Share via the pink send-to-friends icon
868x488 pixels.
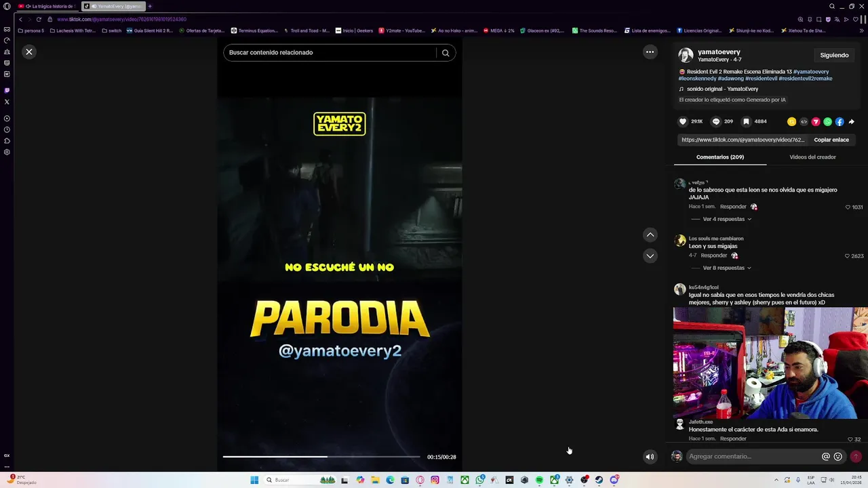click(x=816, y=122)
